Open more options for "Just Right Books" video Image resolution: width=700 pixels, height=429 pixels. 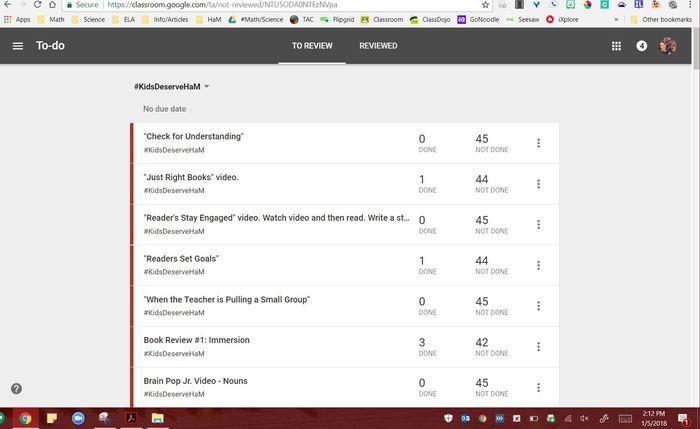point(538,184)
